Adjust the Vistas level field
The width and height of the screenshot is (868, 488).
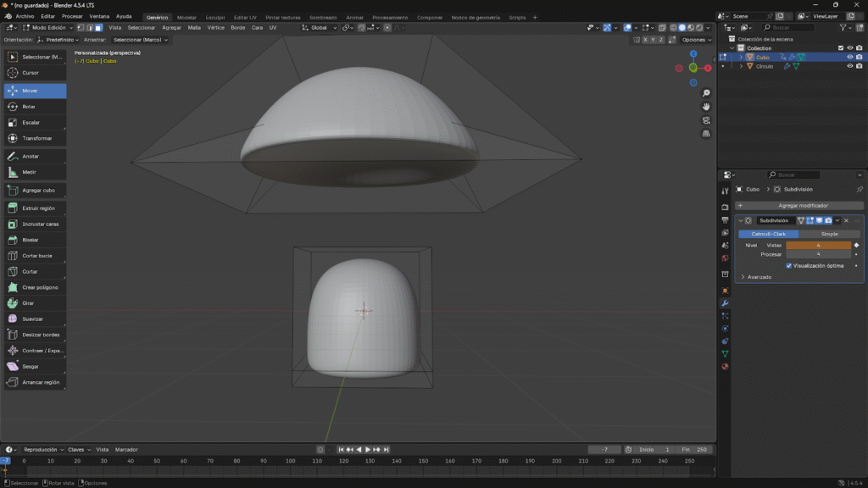tap(818, 245)
